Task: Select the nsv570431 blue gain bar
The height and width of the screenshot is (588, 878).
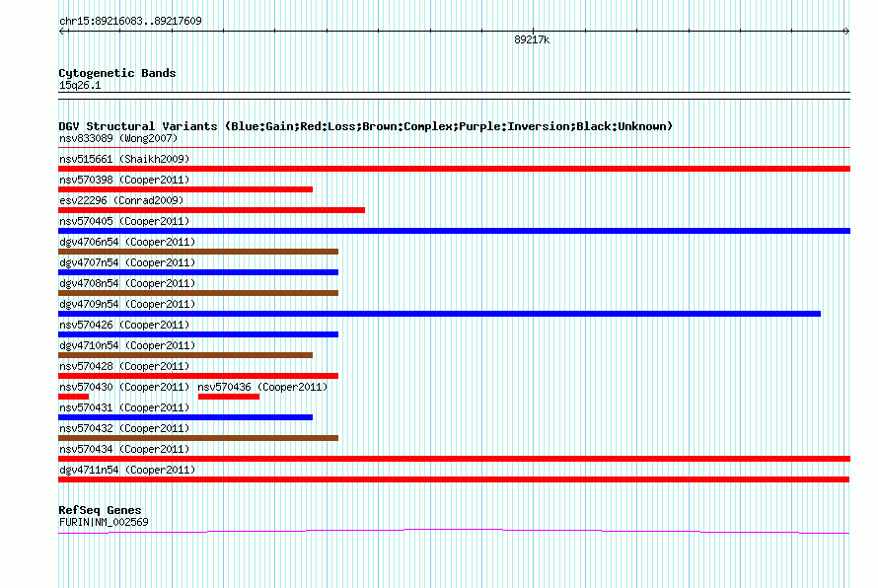Action: pos(185,417)
